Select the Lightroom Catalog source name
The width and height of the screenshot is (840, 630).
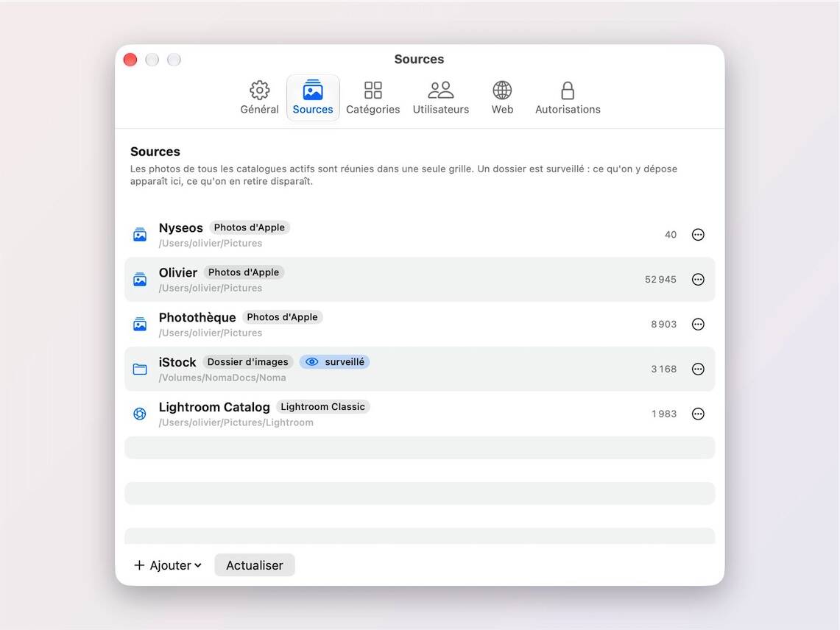(214, 407)
